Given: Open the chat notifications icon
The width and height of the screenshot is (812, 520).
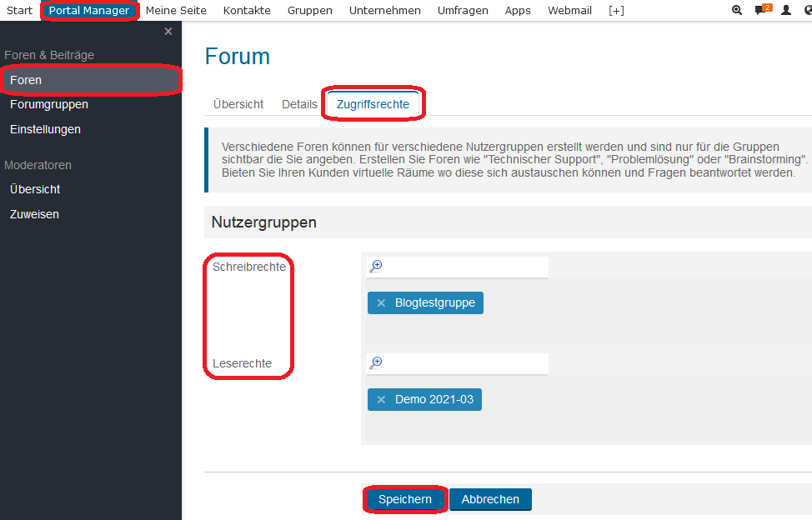Looking at the screenshot, I should tap(760, 11).
